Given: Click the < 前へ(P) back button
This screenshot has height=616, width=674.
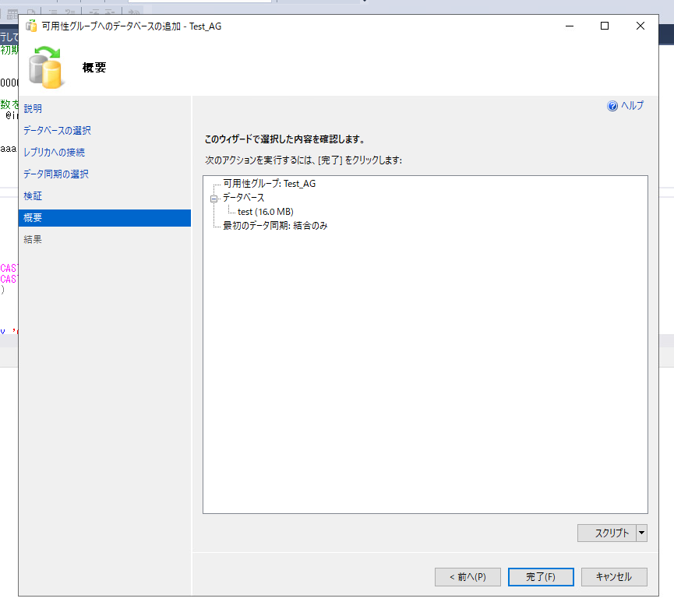Looking at the screenshot, I should 468,577.
